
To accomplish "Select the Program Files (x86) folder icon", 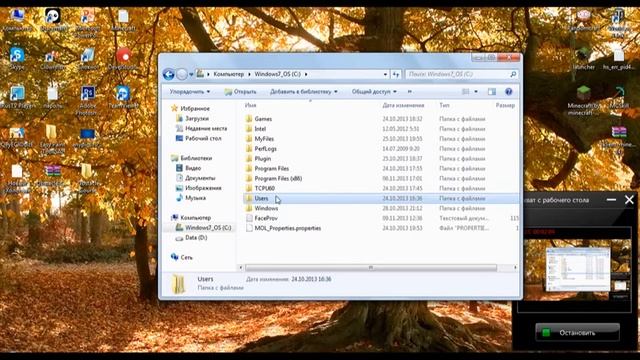I will tap(249, 178).
